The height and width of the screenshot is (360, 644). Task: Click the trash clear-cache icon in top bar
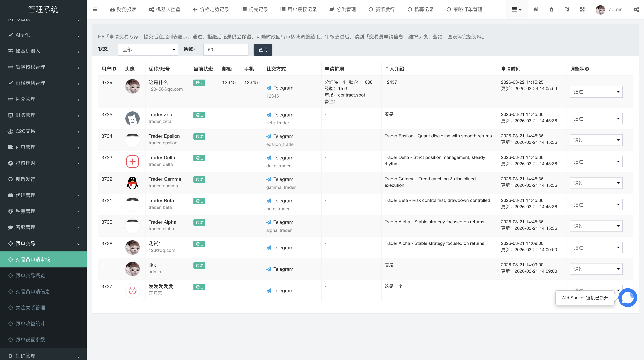[x=551, y=9]
